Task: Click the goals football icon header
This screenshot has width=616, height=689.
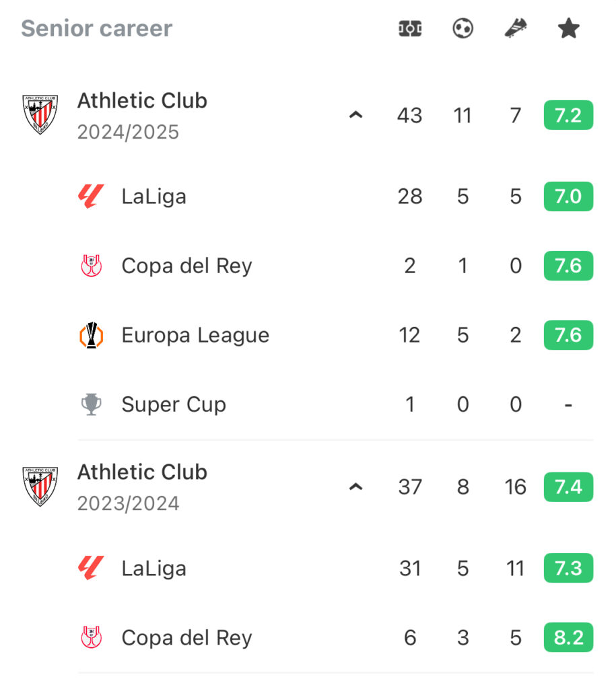Action: [x=463, y=29]
